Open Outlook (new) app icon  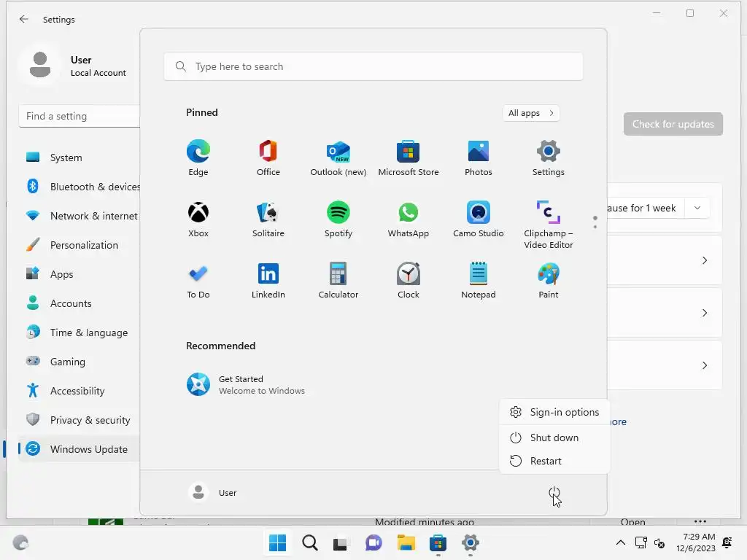click(338, 158)
